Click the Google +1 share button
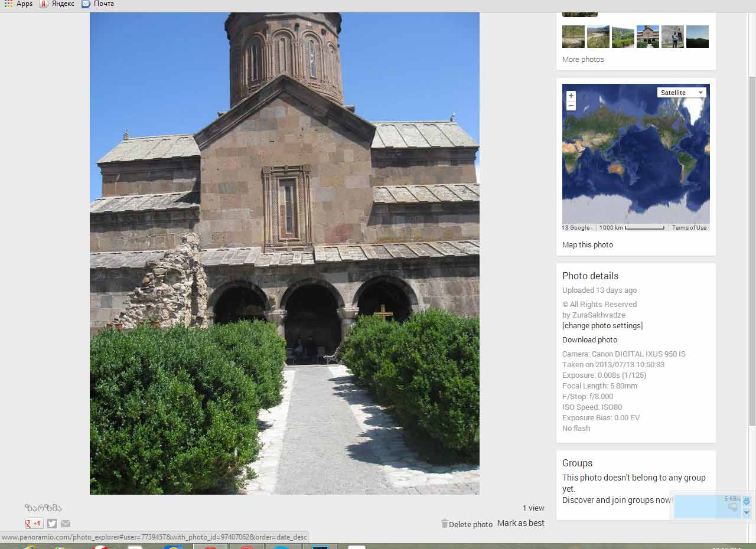 click(34, 524)
